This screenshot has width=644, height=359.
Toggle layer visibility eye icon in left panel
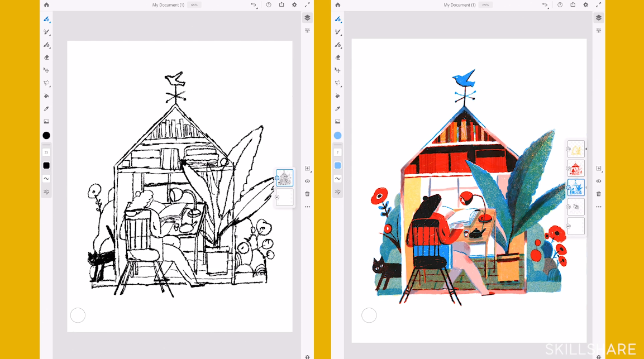pyautogui.click(x=307, y=181)
